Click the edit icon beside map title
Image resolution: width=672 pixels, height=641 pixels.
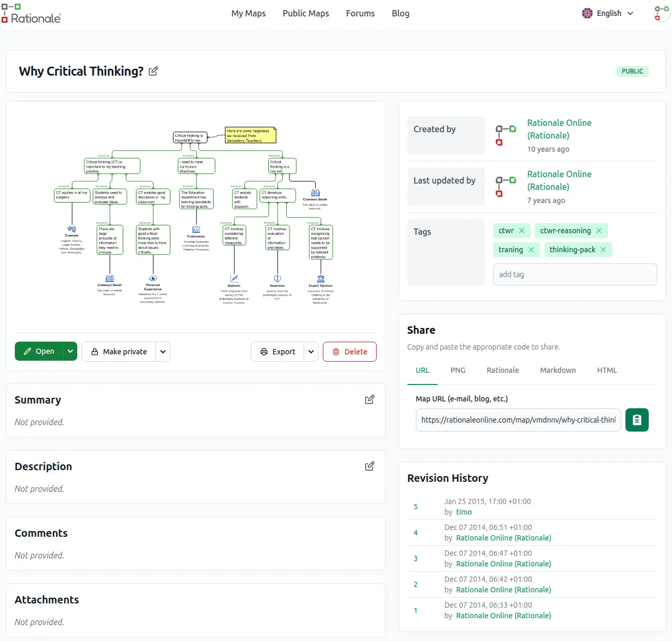[x=153, y=71]
